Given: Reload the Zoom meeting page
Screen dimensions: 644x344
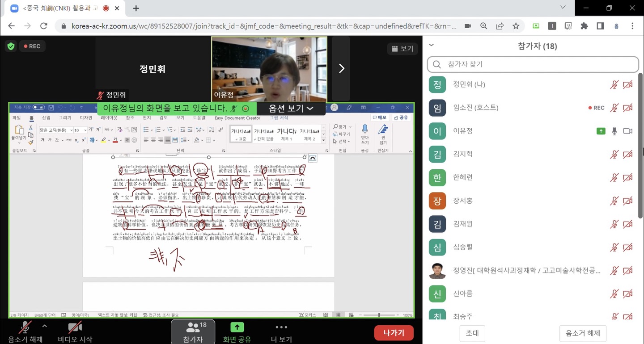Looking at the screenshot, I should click(x=43, y=26).
